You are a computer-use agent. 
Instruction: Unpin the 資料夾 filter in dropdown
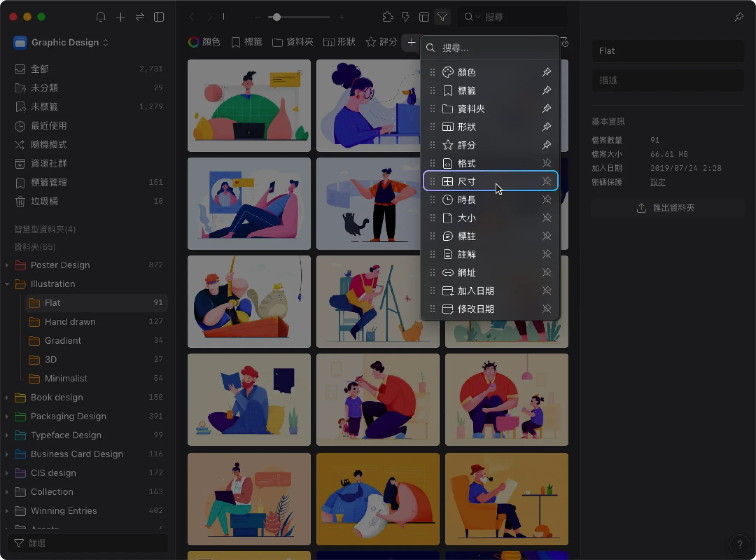pyautogui.click(x=547, y=109)
